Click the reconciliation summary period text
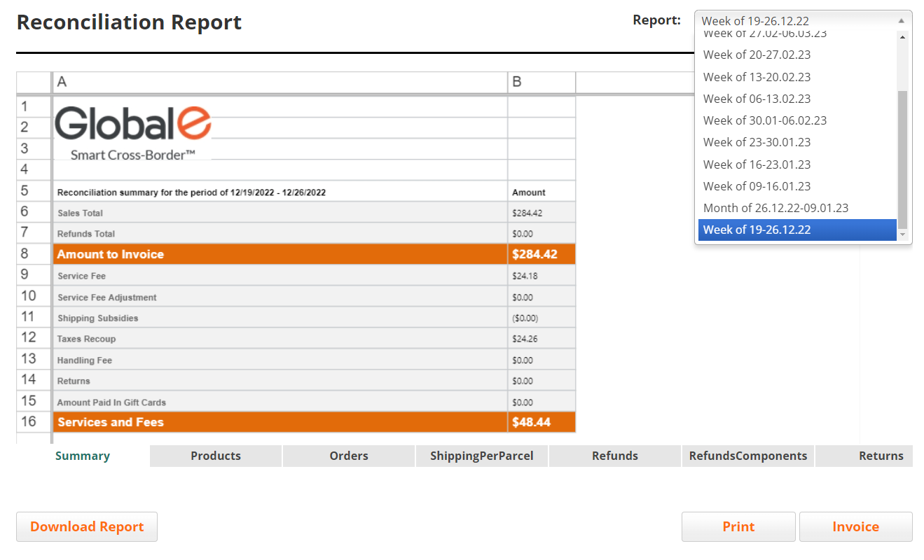Screen dimensions: 924x560 pyautogui.click(x=191, y=192)
